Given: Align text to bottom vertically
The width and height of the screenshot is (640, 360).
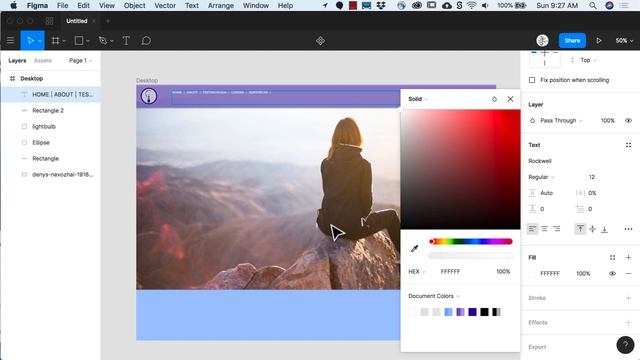Looking at the screenshot, I should (604, 229).
